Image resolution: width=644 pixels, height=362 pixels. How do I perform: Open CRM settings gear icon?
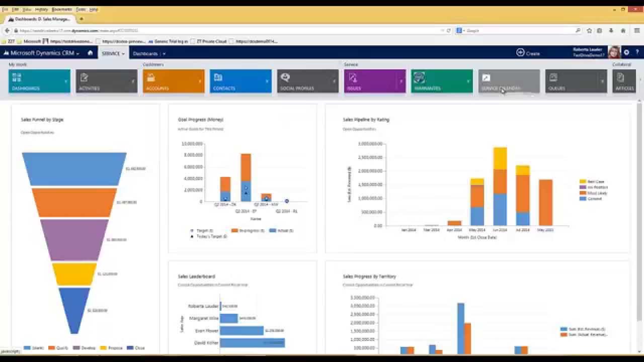tap(626, 52)
